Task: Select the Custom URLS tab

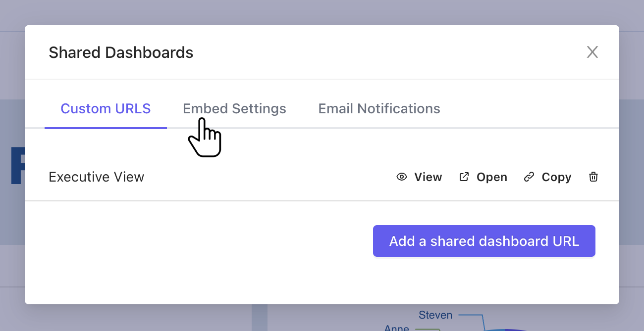Action: pyautogui.click(x=106, y=109)
